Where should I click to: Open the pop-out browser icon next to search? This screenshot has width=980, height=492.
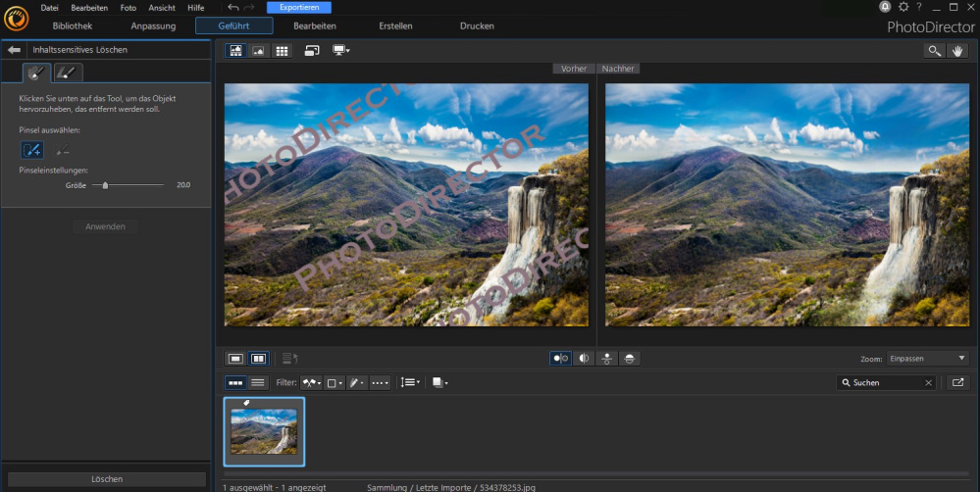(x=957, y=382)
